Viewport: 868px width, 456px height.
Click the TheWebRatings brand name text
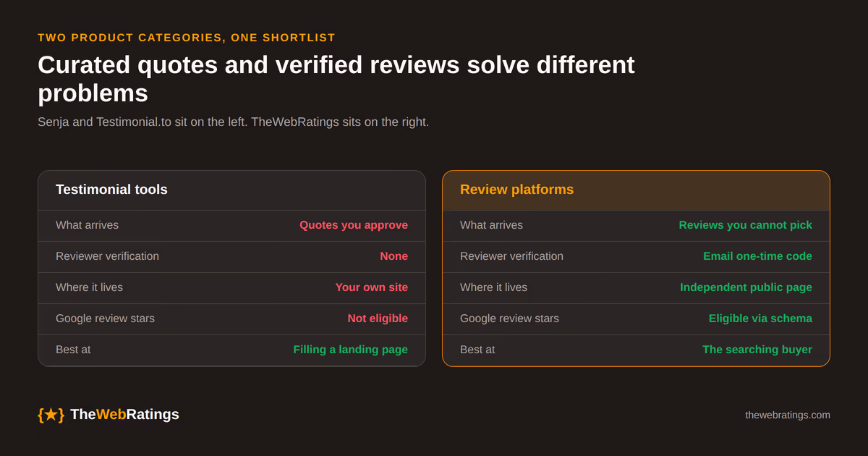coord(124,415)
